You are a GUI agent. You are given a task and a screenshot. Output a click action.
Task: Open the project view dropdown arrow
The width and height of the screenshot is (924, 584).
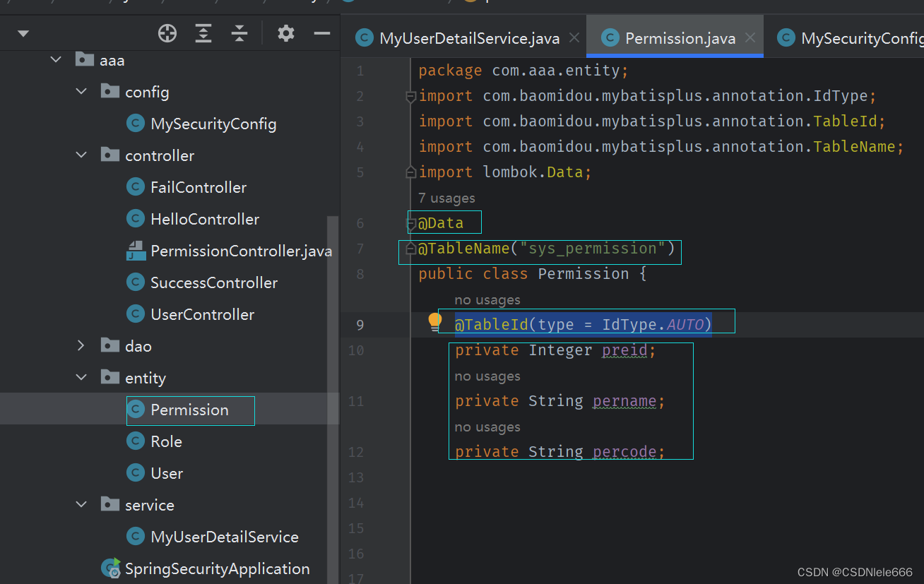[x=23, y=32]
